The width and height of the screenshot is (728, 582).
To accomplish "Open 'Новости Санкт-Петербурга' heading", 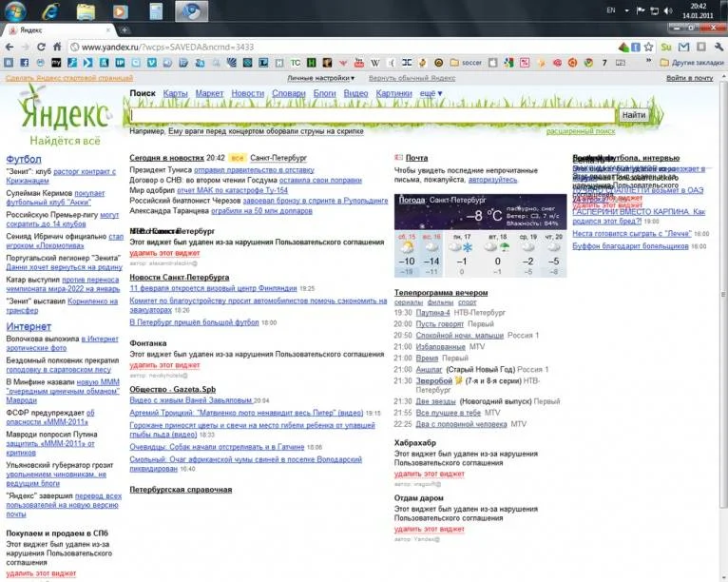I will click(180, 278).
